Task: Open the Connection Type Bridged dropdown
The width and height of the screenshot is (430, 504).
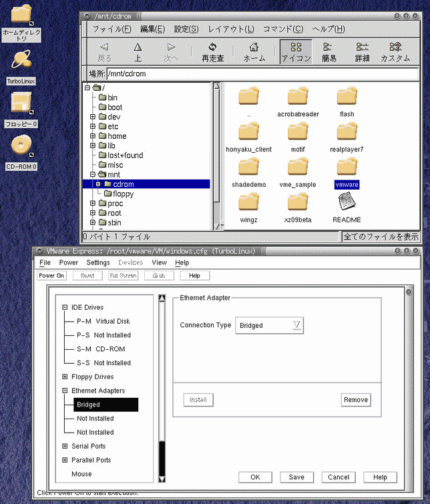Action: tap(270, 325)
